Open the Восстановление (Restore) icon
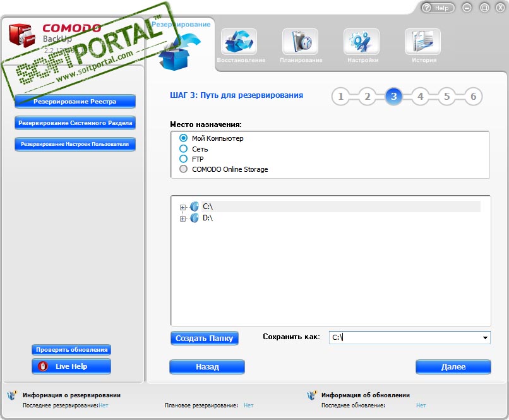 click(x=239, y=42)
